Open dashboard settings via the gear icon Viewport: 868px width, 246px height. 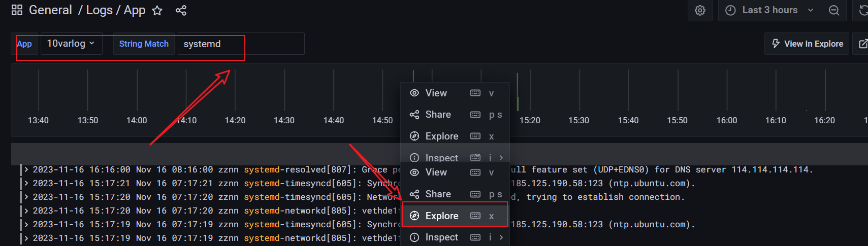[700, 10]
